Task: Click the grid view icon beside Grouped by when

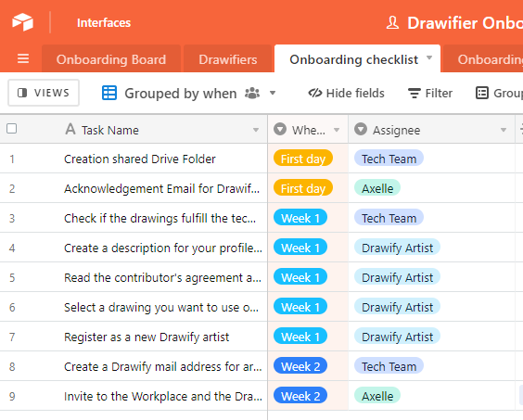Action: pyautogui.click(x=109, y=93)
